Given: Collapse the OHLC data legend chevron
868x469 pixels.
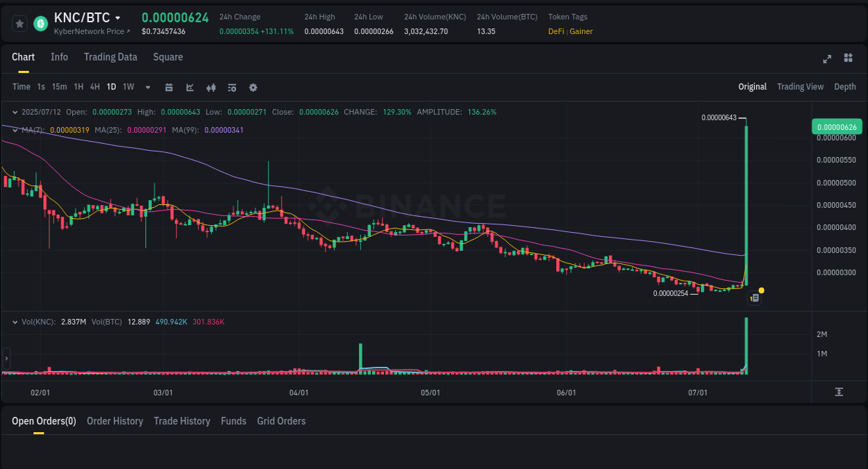Looking at the screenshot, I should click(x=15, y=112).
